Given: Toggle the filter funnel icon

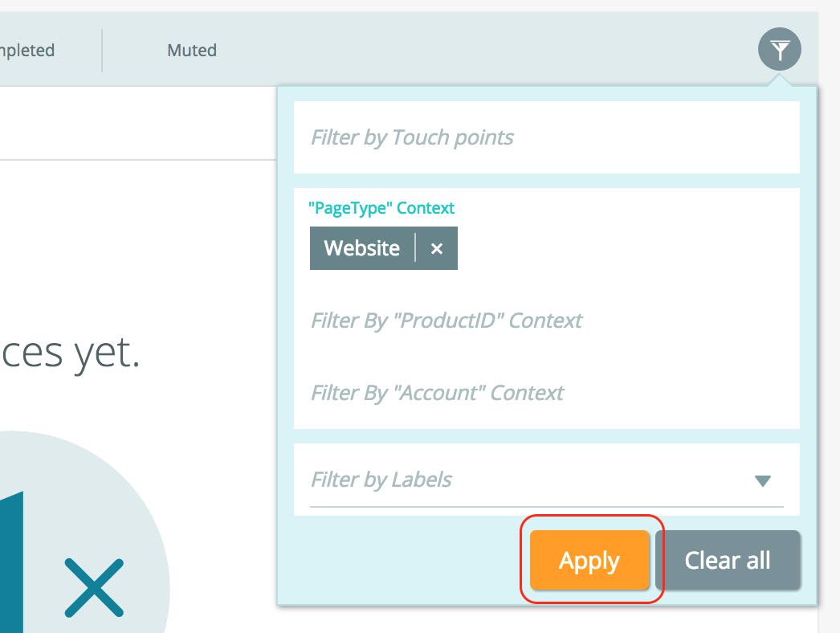Looking at the screenshot, I should 780,49.
